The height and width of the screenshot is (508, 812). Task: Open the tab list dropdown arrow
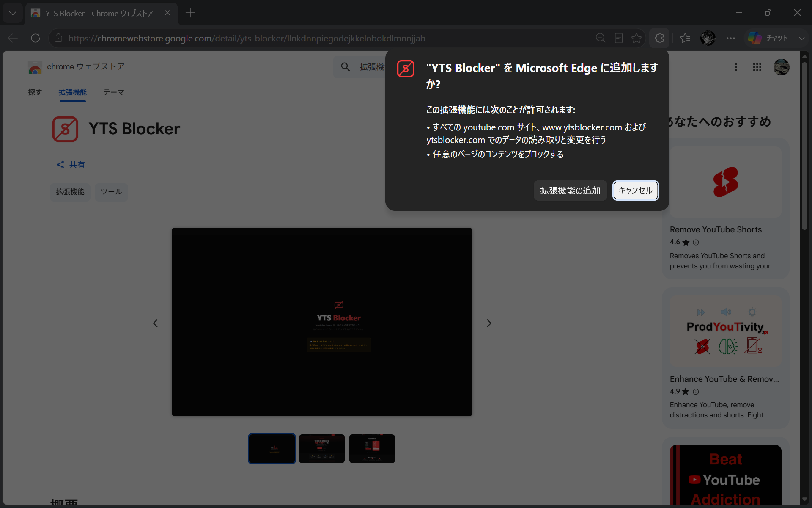[13, 13]
